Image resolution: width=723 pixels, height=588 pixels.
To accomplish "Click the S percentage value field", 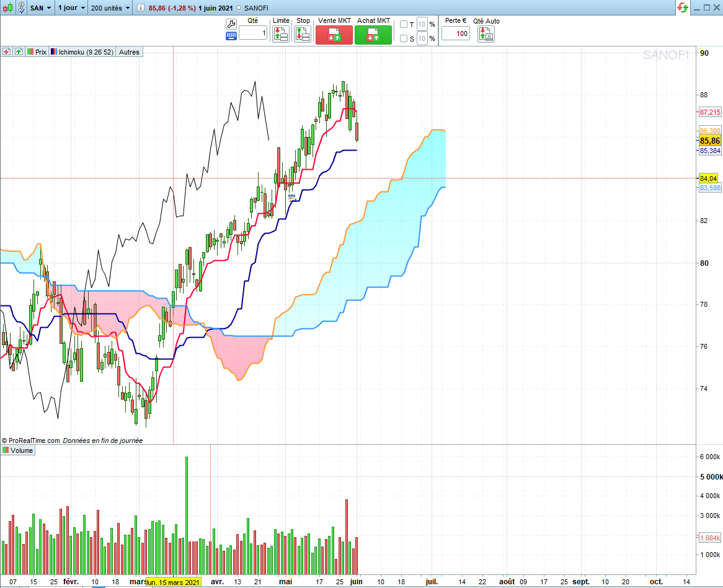I will coord(422,38).
